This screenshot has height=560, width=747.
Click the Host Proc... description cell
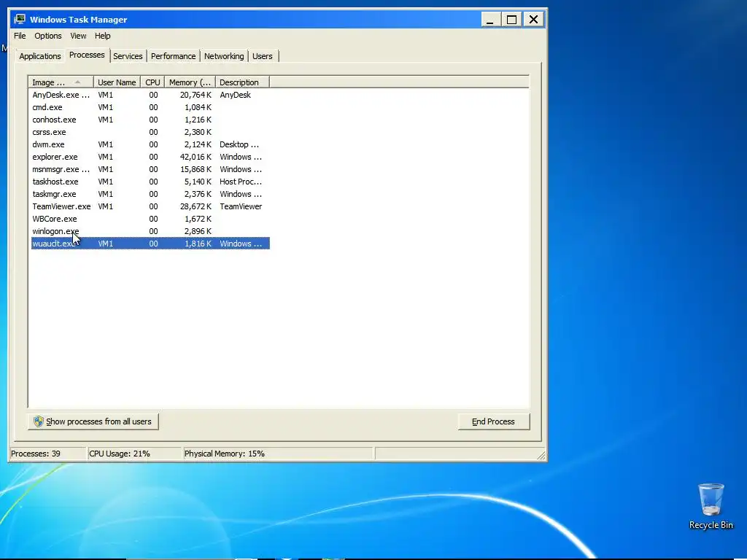pos(241,182)
